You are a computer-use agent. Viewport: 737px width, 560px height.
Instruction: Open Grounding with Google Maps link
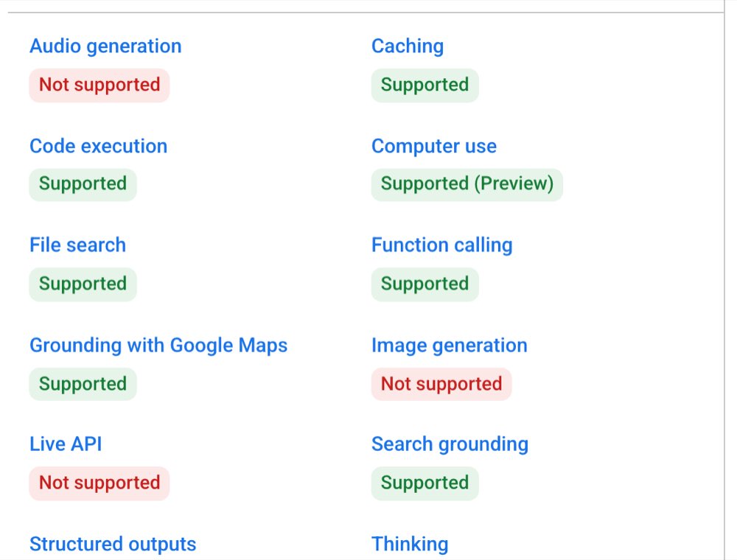(158, 346)
